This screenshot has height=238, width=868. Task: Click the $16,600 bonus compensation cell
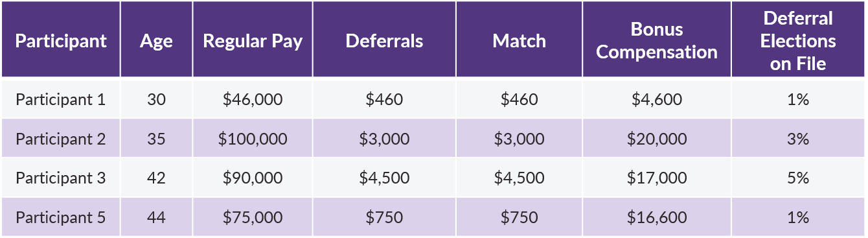coord(657,217)
